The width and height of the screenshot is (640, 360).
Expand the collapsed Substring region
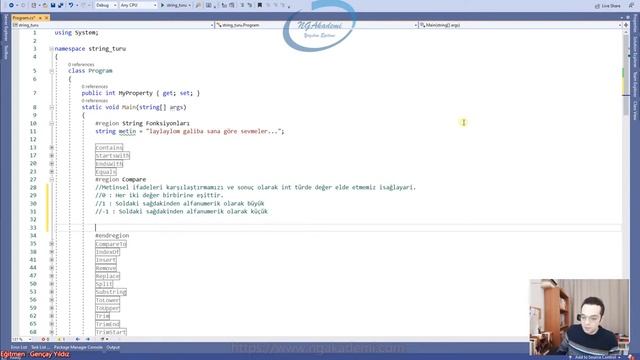tap(51, 292)
